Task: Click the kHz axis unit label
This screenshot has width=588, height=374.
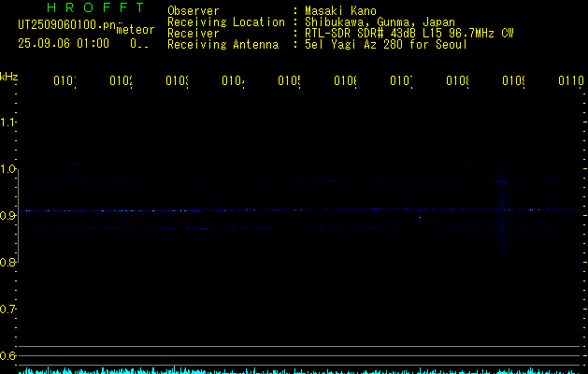Action: click(x=8, y=77)
